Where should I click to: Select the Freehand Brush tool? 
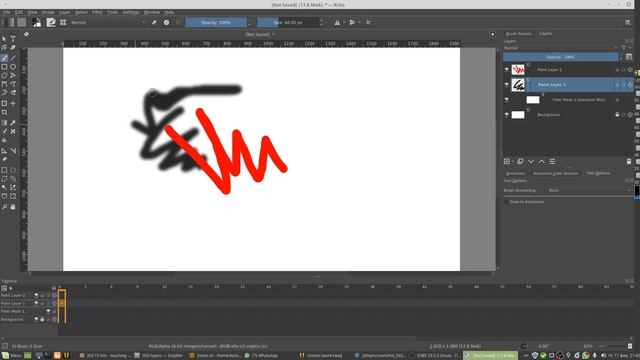click(x=4, y=58)
